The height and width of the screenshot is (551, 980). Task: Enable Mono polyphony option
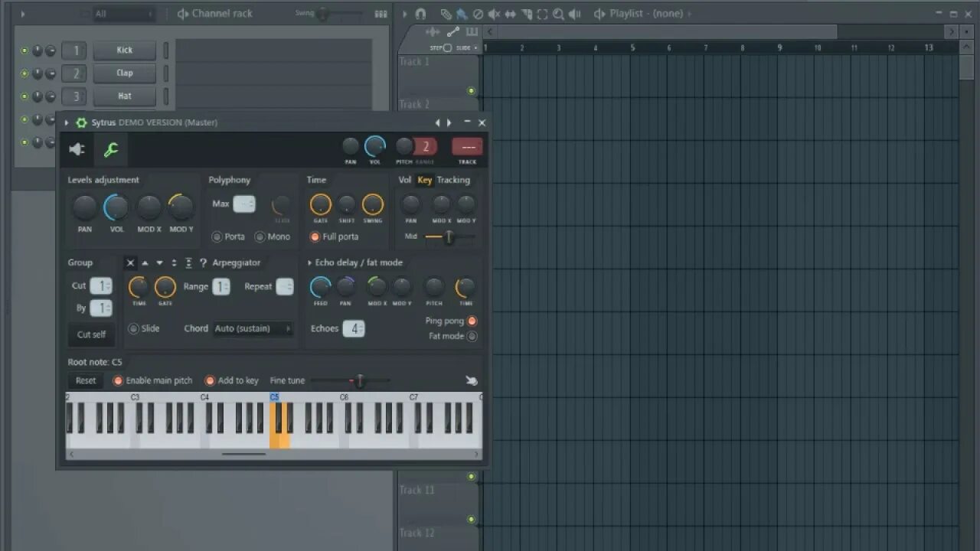(x=260, y=236)
